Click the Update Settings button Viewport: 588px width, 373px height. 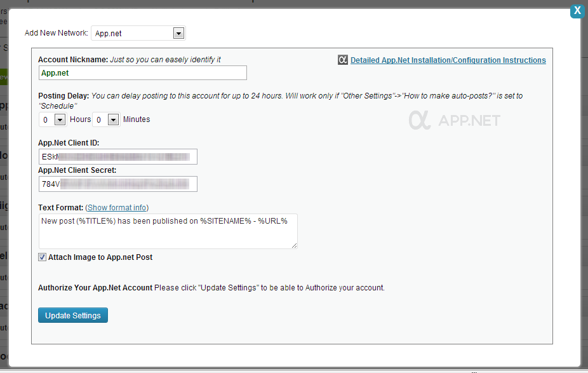tap(73, 315)
